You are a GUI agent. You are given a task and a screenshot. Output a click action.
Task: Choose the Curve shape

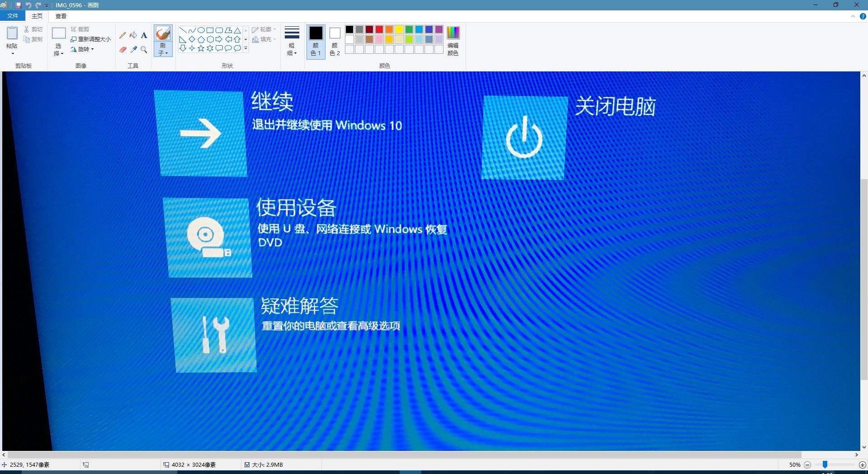192,30
